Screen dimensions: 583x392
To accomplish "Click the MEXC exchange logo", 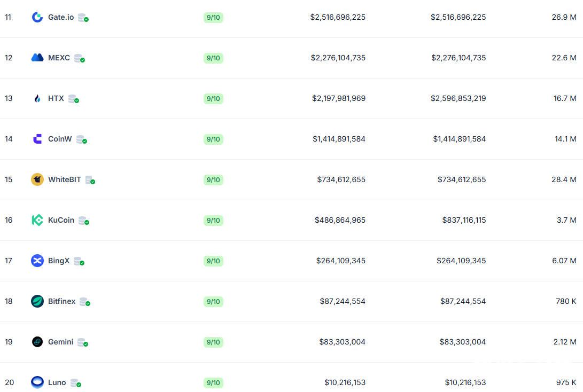I will pos(37,58).
